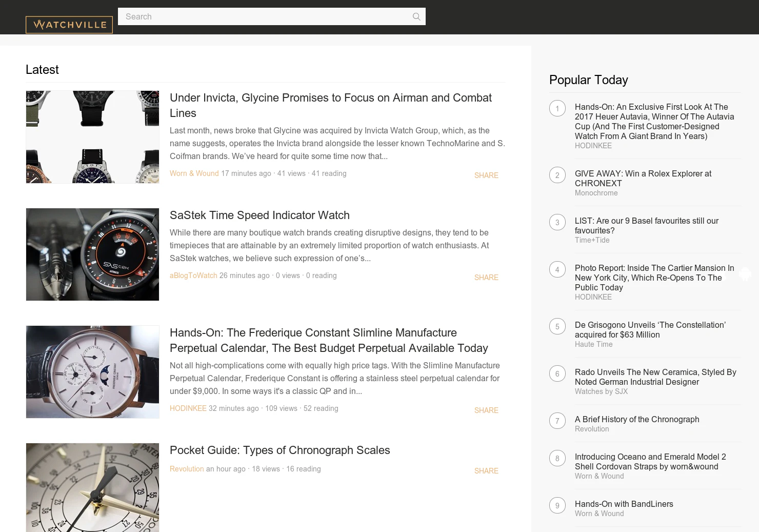Screen dimensions: 759x532
Task: Click HODINKEE source under Cartier Mansion item
Action: [x=593, y=297]
